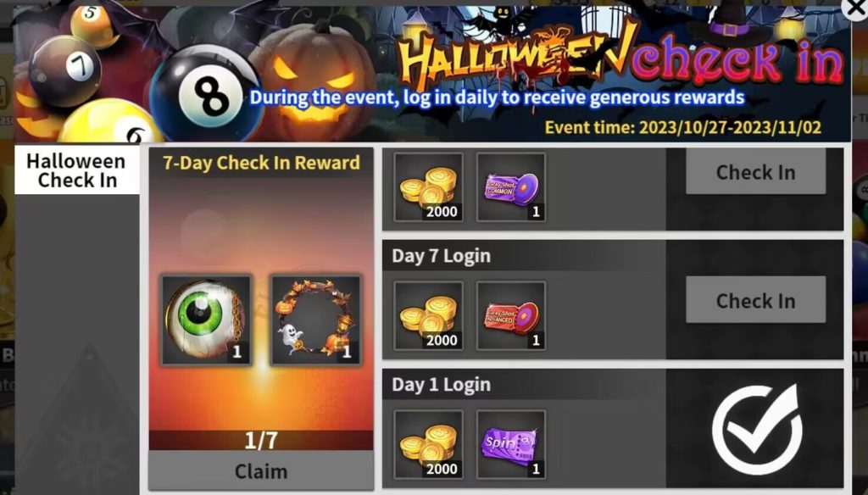Tap the 1/7 progress bar

pyautogui.click(x=261, y=440)
